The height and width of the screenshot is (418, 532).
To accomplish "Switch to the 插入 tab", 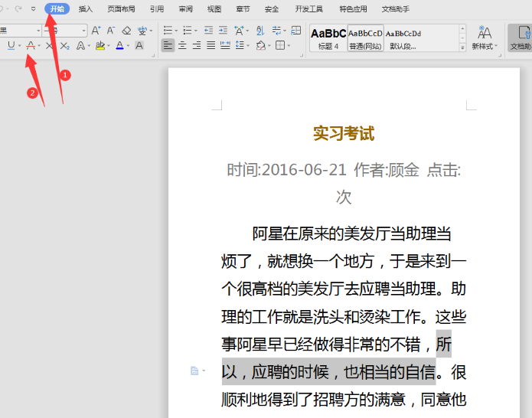I will coord(86,9).
